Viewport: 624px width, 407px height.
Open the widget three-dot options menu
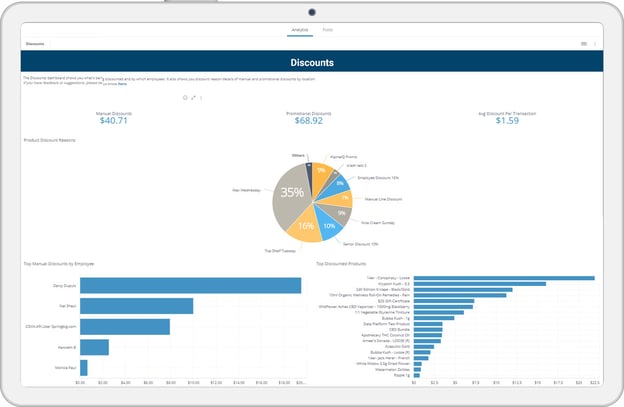[x=201, y=97]
